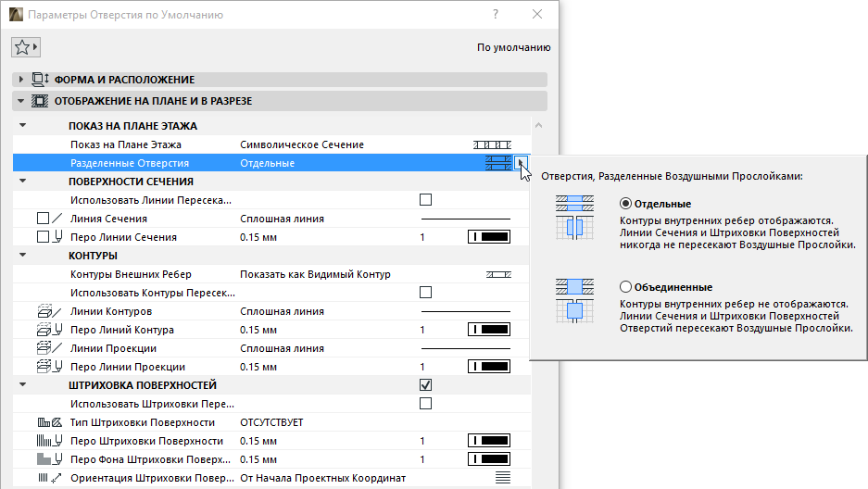This screenshot has height=489, width=868.
Task: Edit the Перо Штриховки Поверхности pen number field
Action: click(x=422, y=441)
